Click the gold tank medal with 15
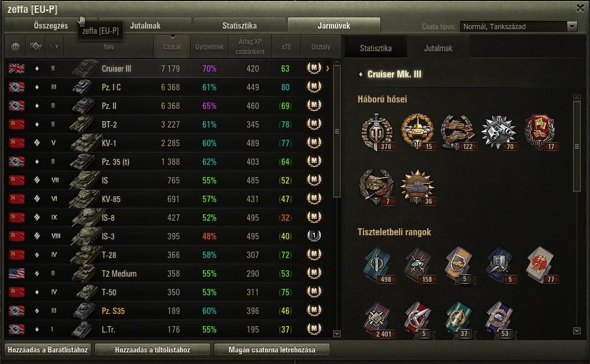 (x=418, y=132)
